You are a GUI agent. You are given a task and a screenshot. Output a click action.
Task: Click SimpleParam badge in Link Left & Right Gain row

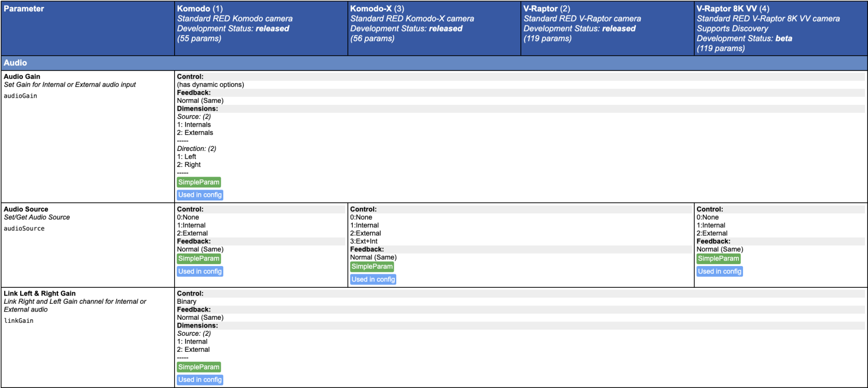pos(199,367)
